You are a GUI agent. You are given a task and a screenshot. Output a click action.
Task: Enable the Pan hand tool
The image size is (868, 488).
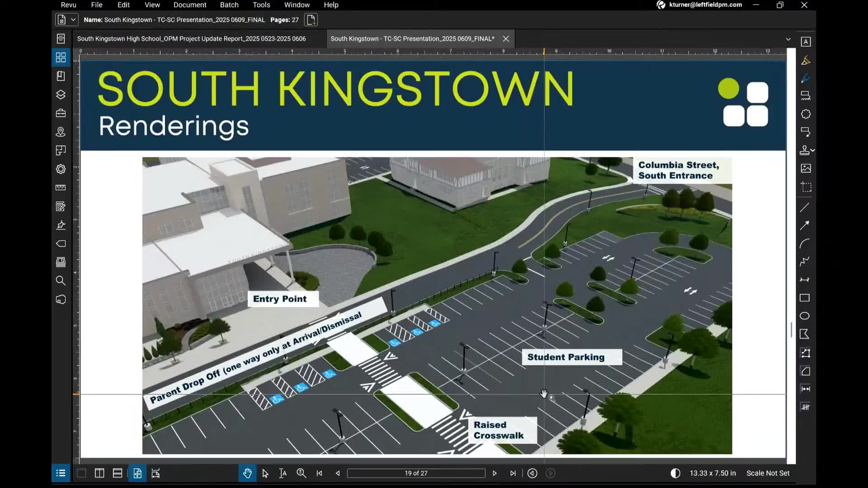click(x=247, y=473)
